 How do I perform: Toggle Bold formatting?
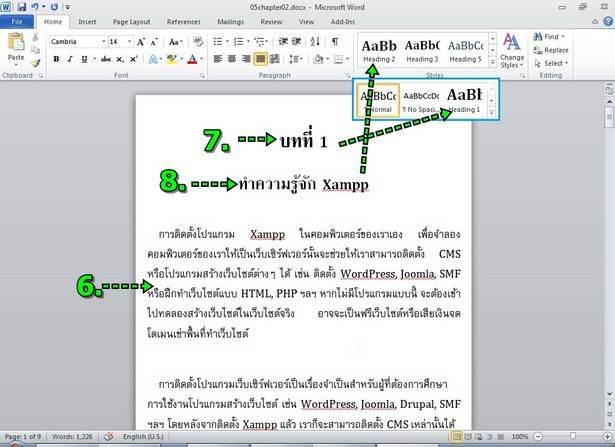click(x=56, y=59)
